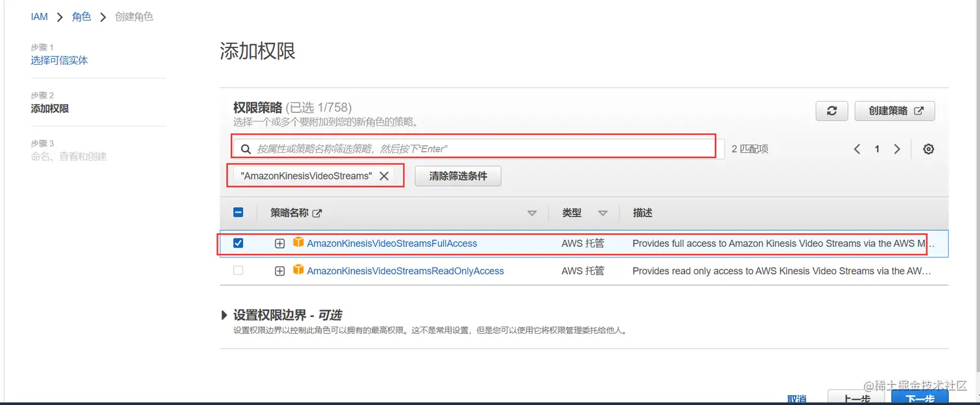Sort by 类型 column arrow
The width and height of the screenshot is (980, 405).
coord(603,213)
